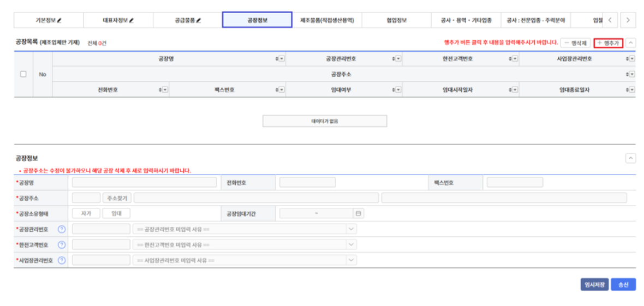Open the 공장관리번호 column filter dropdown
Viewport: 644px width, 306px height.
coord(398,59)
